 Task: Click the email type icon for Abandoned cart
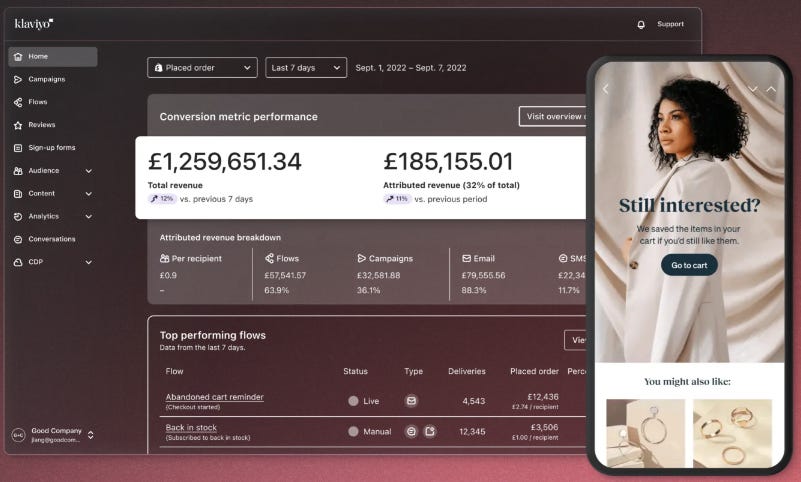(411, 401)
